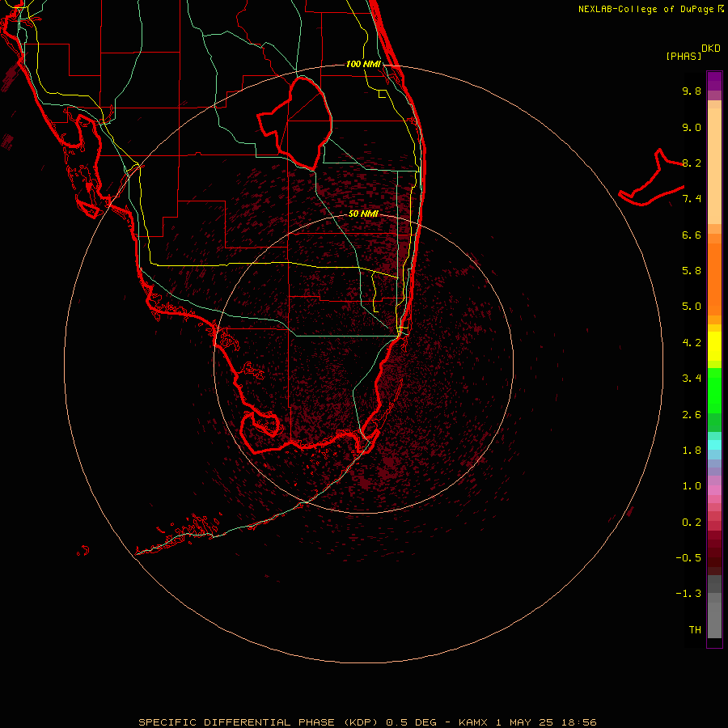Click the 5.8 scale value
The height and width of the screenshot is (728, 728).
(692, 271)
